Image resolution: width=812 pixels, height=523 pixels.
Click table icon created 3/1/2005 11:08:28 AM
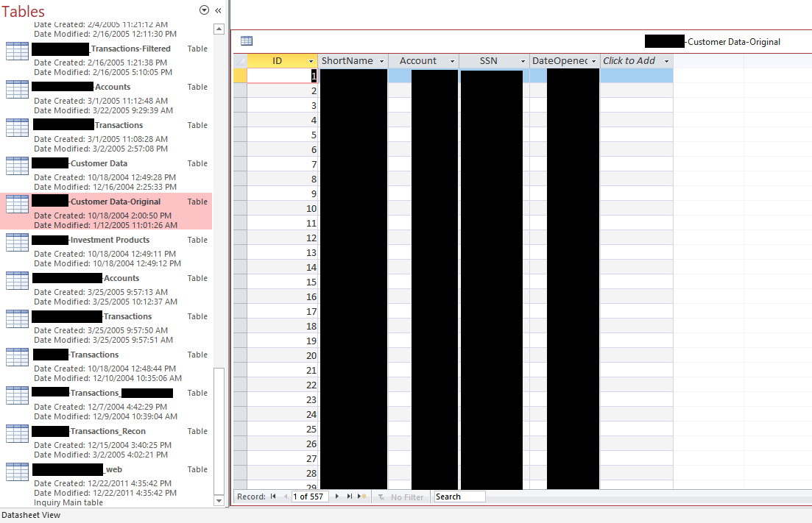click(x=17, y=128)
